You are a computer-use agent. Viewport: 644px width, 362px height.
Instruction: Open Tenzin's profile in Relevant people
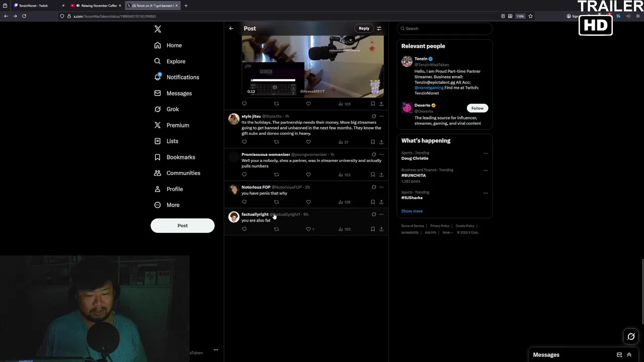pyautogui.click(x=421, y=59)
